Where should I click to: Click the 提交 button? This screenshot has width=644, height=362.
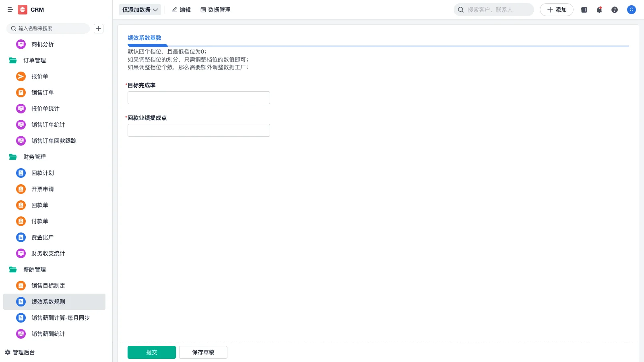click(151, 352)
